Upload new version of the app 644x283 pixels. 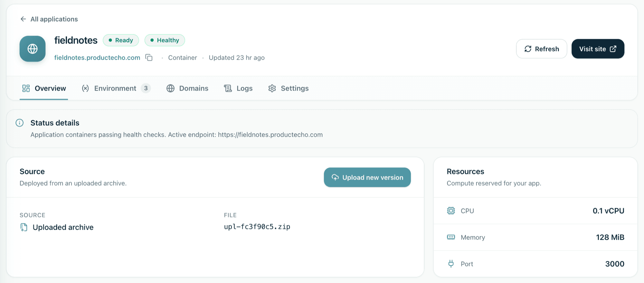(x=367, y=177)
